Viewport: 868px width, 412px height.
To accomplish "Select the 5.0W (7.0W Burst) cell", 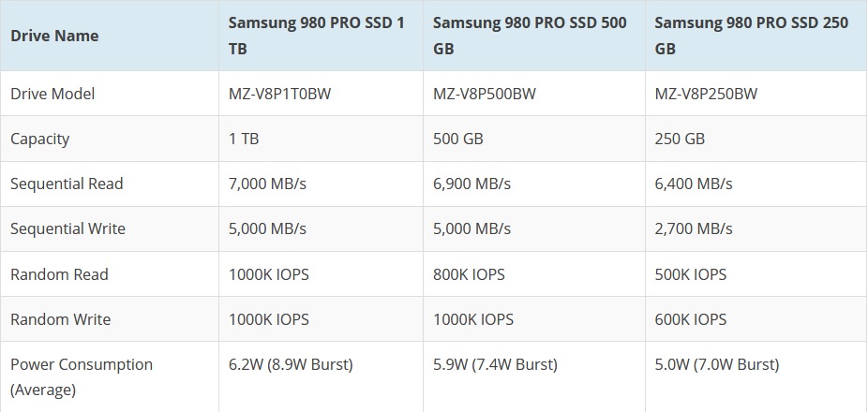I will coord(717,364).
